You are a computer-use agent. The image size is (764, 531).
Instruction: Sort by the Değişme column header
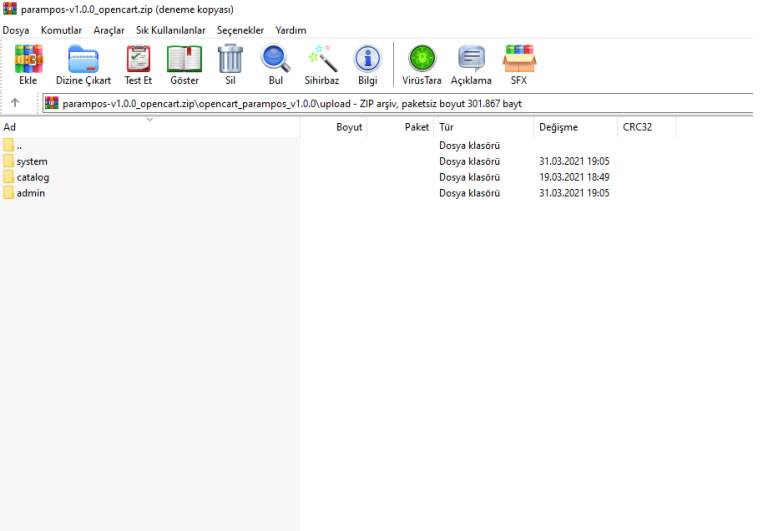(x=575, y=127)
